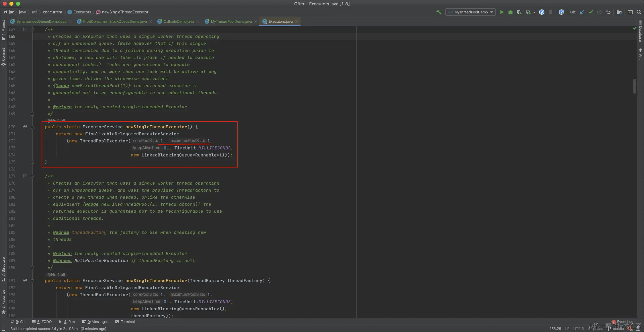Open the Terminal tool window
The height and width of the screenshot is (332, 644).
click(x=125, y=322)
